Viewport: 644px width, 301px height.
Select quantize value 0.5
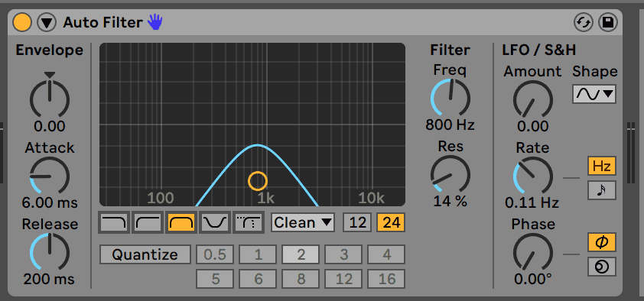pyautogui.click(x=215, y=254)
